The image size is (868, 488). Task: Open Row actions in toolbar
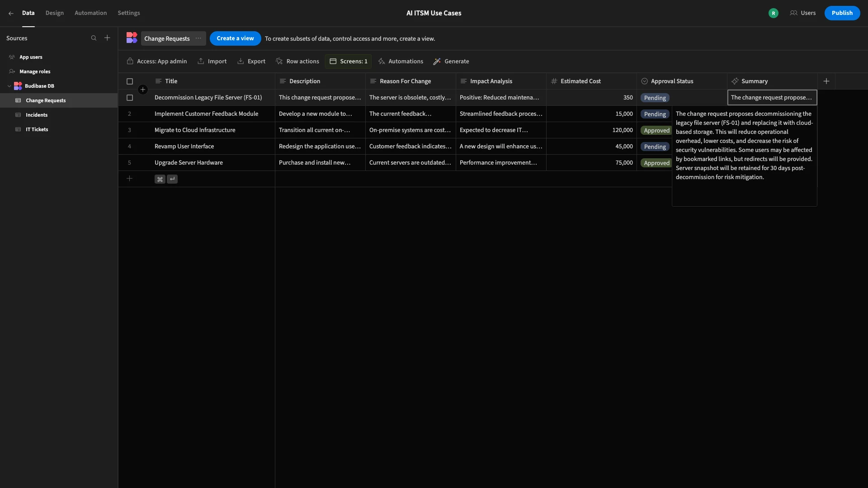pyautogui.click(x=297, y=61)
